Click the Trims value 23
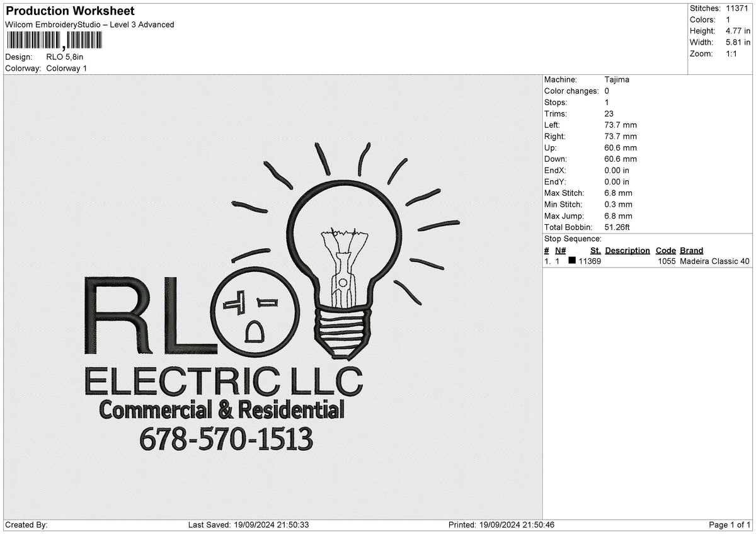The height and width of the screenshot is (534, 756). click(x=609, y=113)
